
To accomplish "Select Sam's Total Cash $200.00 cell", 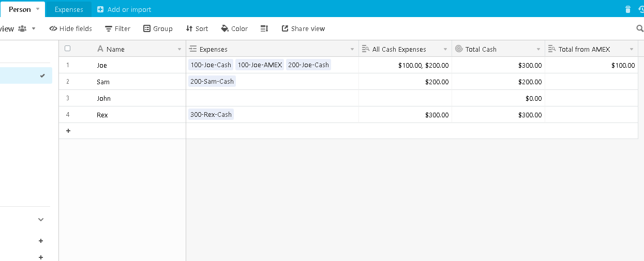I will click(x=498, y=82).
